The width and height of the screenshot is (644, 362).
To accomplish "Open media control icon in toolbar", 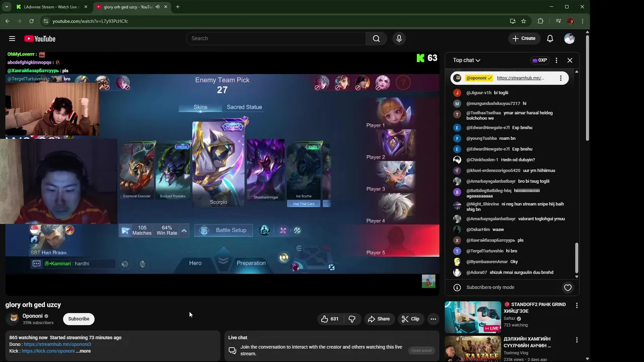I will point(558,21).
